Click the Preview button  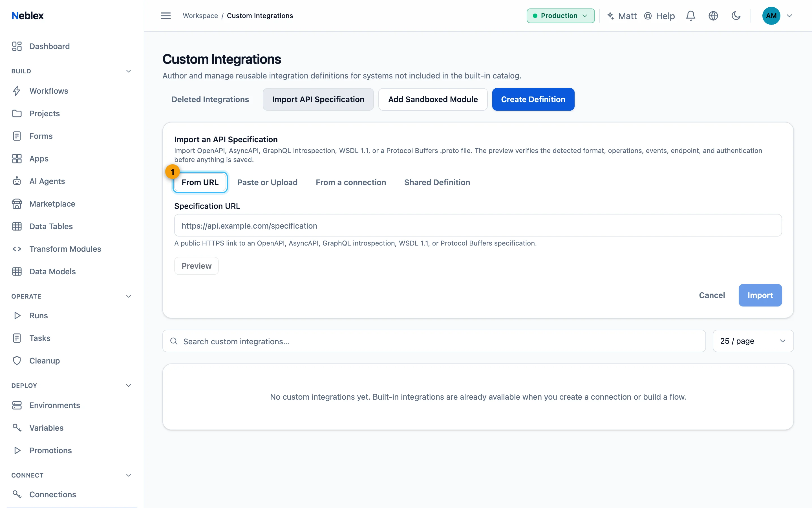tap(196, 266)
